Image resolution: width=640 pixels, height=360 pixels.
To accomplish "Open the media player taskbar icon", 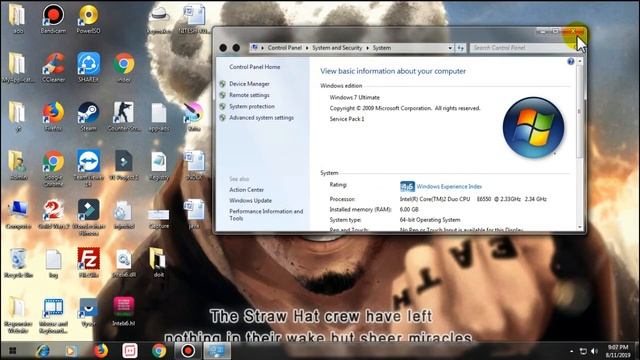I will tap(71, 351).
